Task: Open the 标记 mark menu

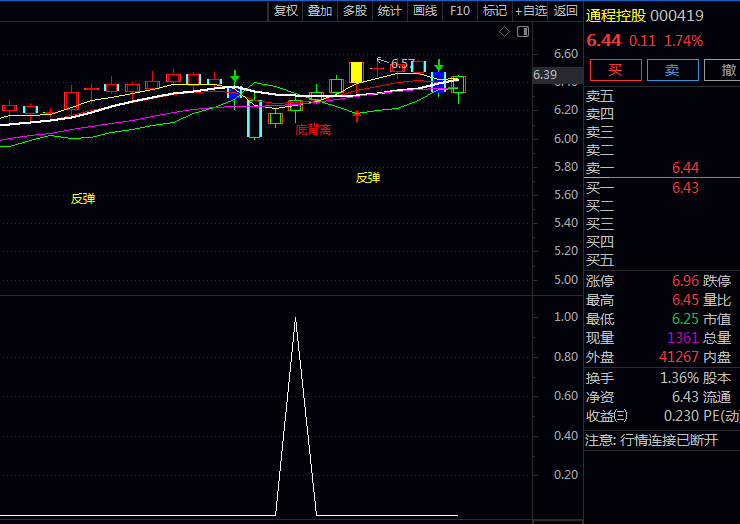Action: point(495,11)
